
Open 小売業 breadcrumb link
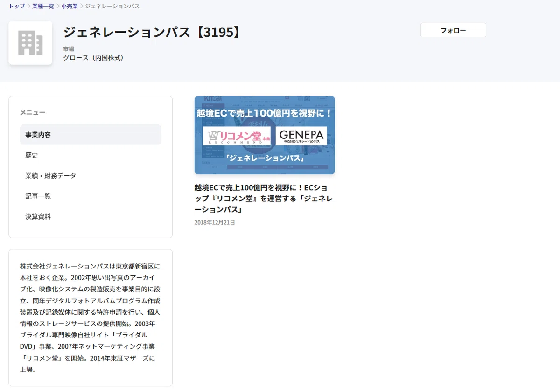click(70, 6)
